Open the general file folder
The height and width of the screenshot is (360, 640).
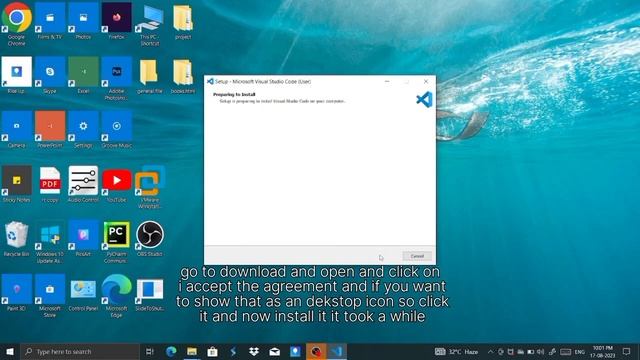tap(149, 76)
